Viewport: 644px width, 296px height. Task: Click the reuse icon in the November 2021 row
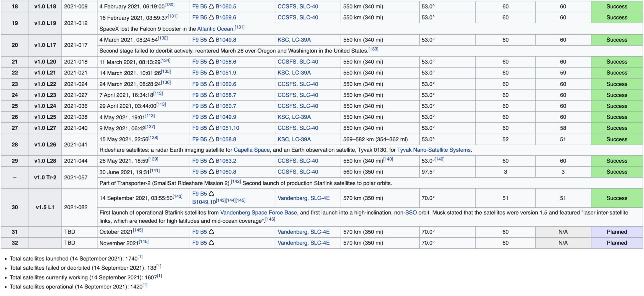click(211, 243)
